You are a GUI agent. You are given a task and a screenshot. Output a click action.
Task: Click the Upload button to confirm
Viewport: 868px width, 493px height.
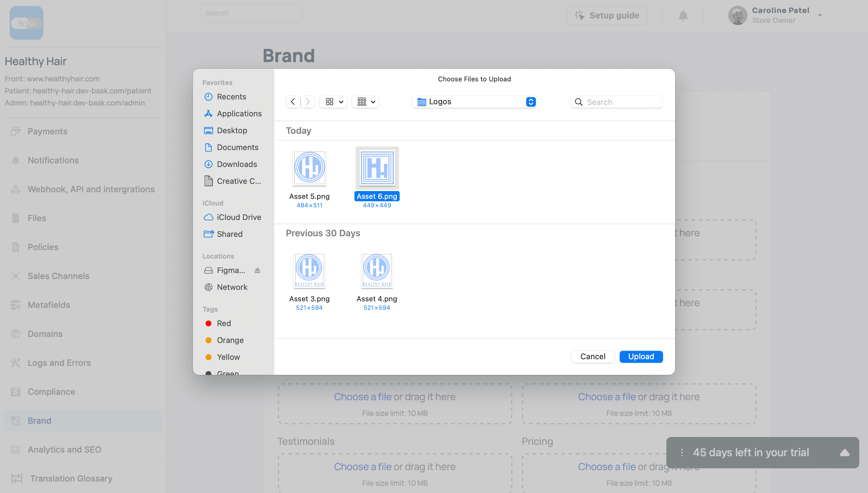click(x=641, y=356)
